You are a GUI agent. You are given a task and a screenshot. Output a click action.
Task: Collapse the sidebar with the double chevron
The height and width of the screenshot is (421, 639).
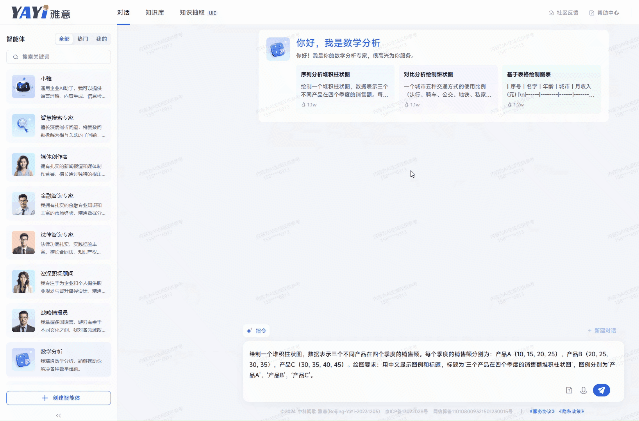coord(58,414)
